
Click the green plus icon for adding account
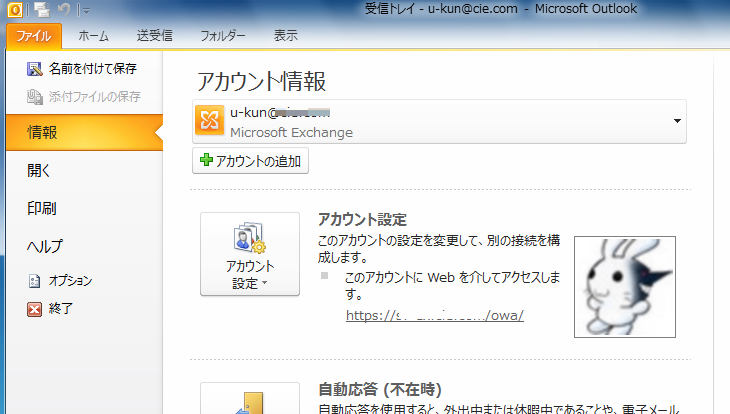(x=206, y=160)
